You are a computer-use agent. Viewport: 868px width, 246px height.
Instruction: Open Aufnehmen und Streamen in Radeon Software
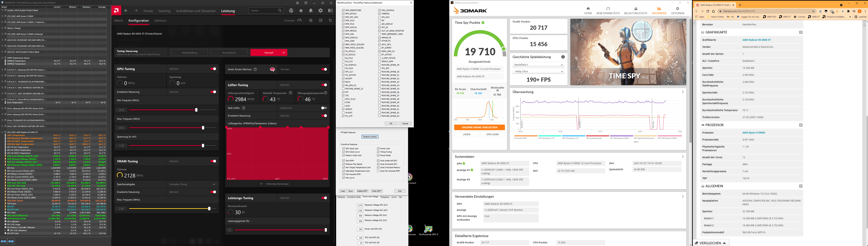(196, 11)
